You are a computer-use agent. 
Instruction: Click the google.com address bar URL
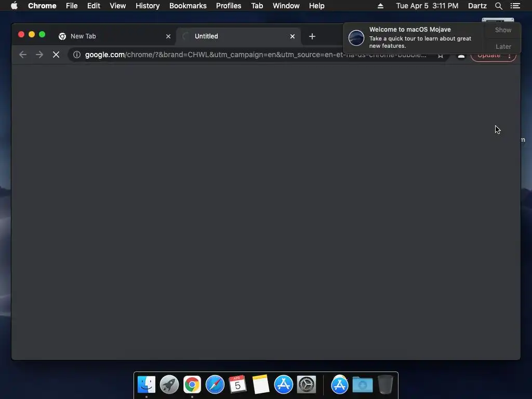click(x=256, y=55)
